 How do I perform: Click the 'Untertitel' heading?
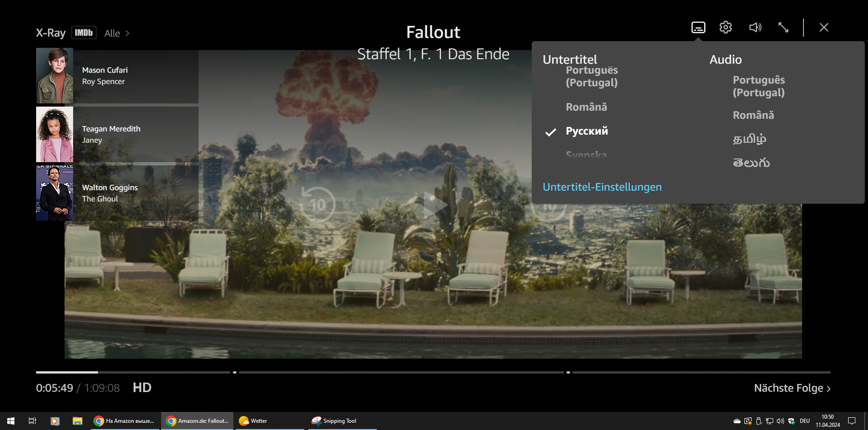pos(570,59)
